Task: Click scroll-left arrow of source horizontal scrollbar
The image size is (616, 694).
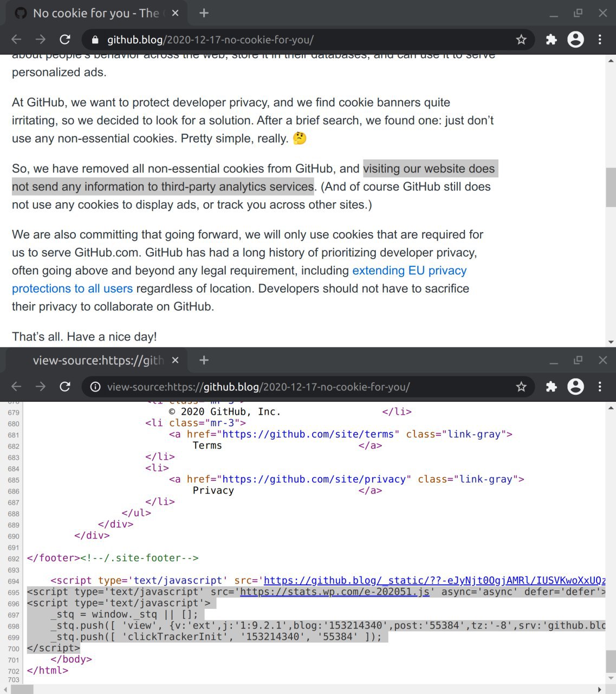Action: tap(5, 689)
